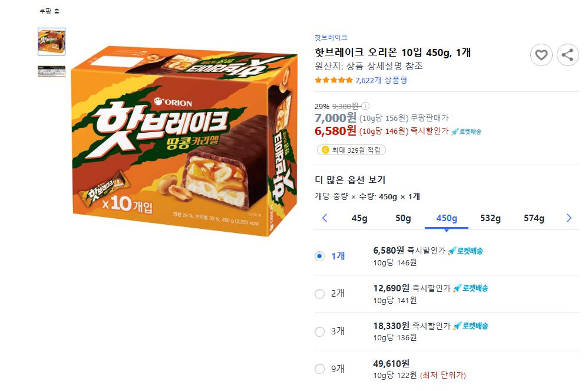Open the 핫브레이크 brand link

[331, 37]
